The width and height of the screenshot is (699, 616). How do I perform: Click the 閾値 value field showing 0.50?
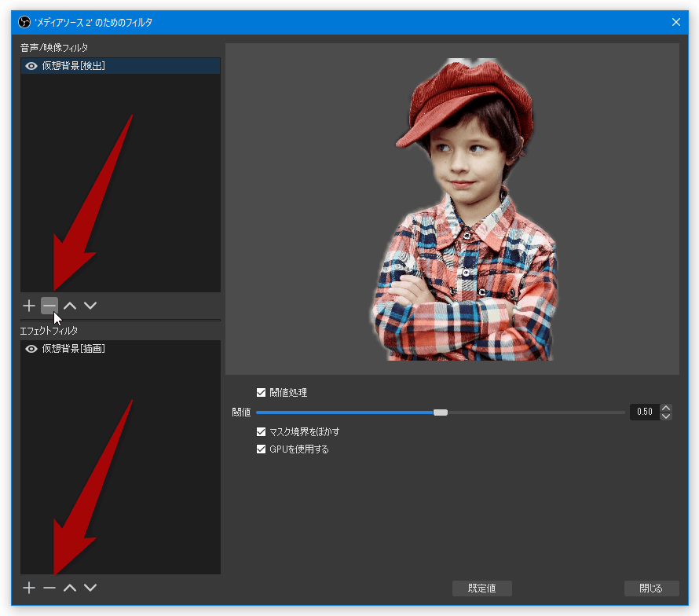point(645,412)
